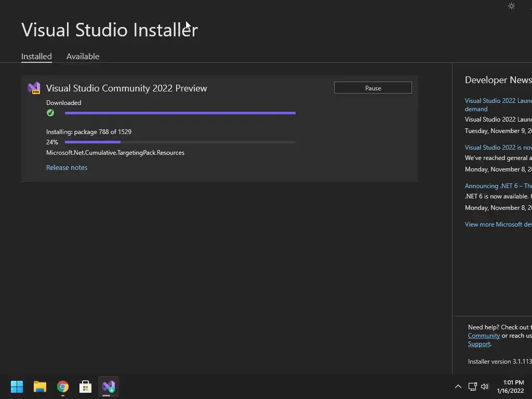This screenshot has width=532, height=399.
Task: Open File Explorer from the taskbar
Action: (x=39, y=387)
